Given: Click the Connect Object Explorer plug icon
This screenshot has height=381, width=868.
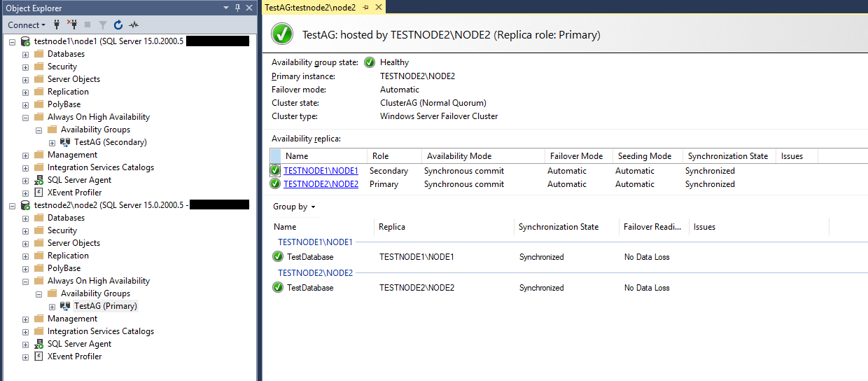Looking at the screenshot, I should click(57, 25).
